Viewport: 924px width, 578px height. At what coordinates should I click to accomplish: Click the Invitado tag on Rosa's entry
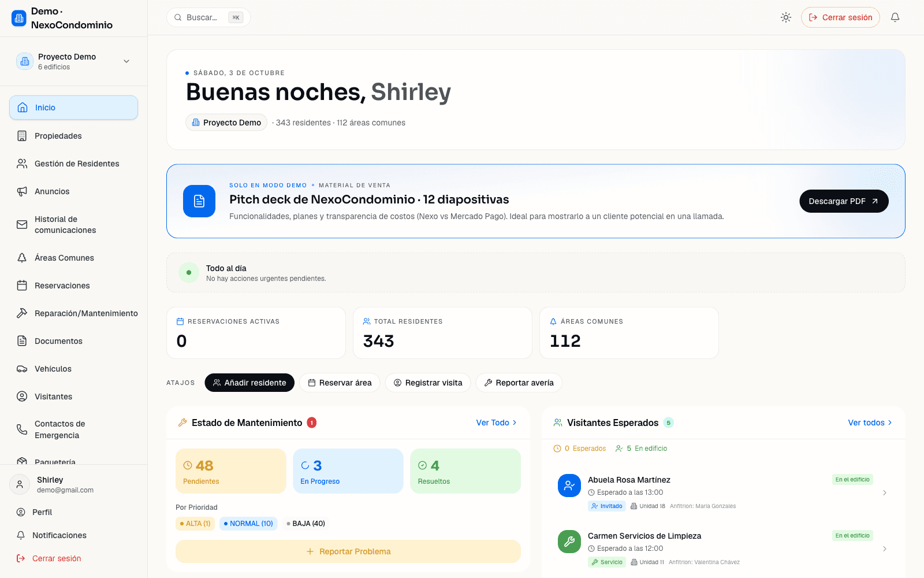(x=606, y=506)
